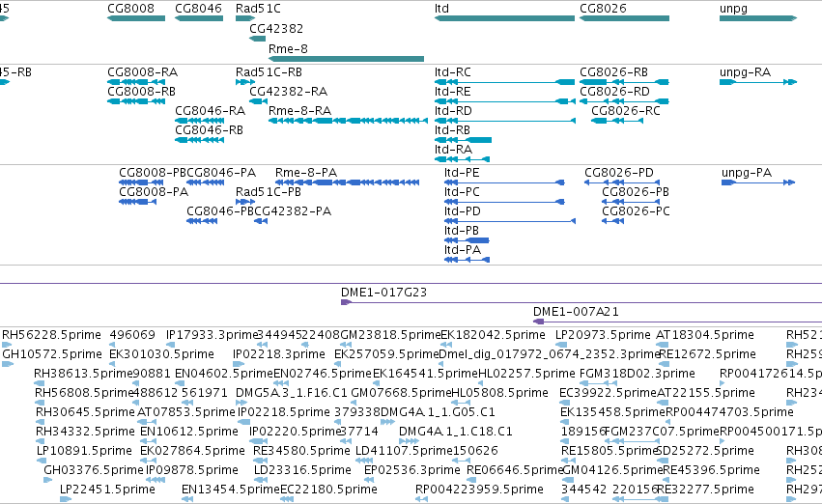Select the CG8026-PB protein label
Viewport: 822px width, 504px height.
[x=636, y=192]
